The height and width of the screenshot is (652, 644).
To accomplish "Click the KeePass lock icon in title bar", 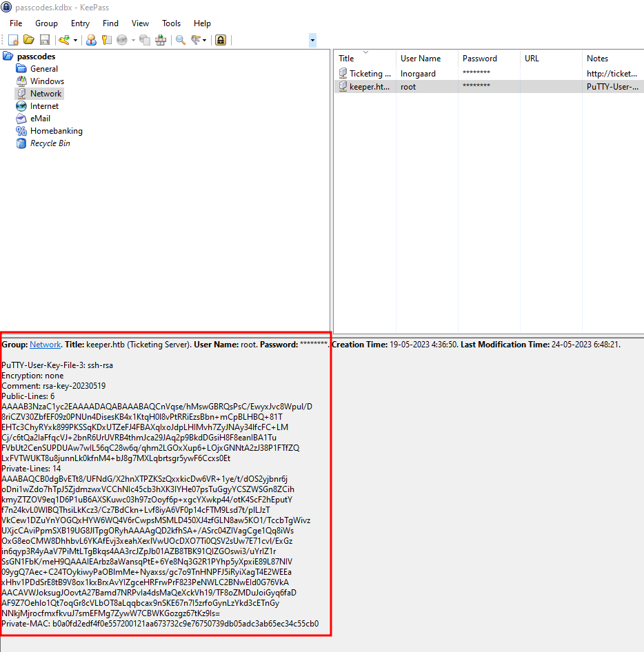I will pyautogui.click(x=6, y=7).
